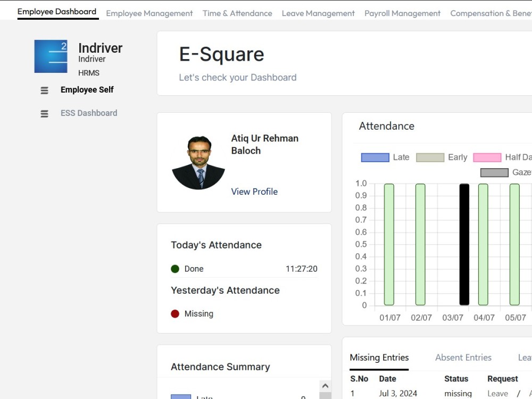The width and height of the screenshot is (532, 399).
Task: Click the scroll up arrow in Attendance Summary
Action: click(325, 386)
